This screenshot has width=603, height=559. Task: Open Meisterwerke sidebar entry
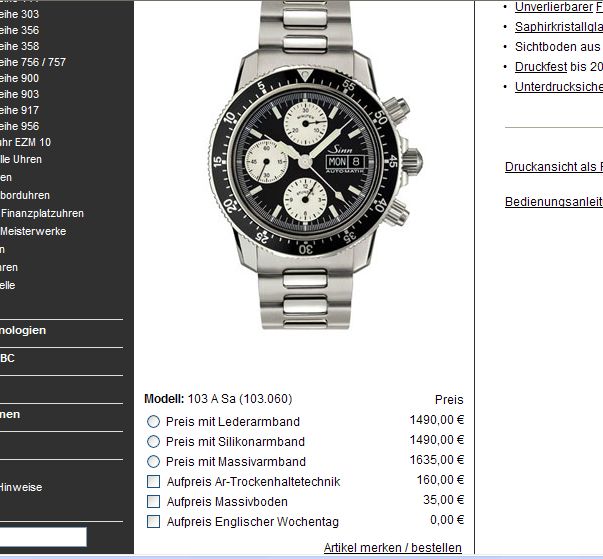point(33,231)
